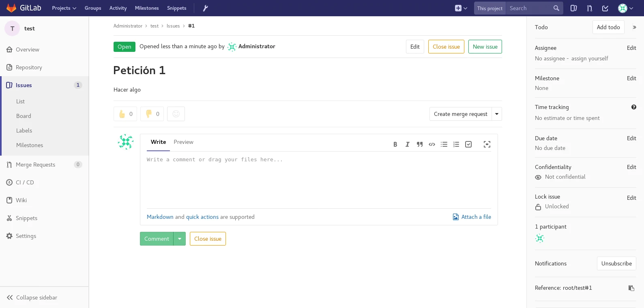This screenshot has height=308, width=644.
Task: Give the issue a thumbs down
Action: pyautogui.click(x=152, y=114)
